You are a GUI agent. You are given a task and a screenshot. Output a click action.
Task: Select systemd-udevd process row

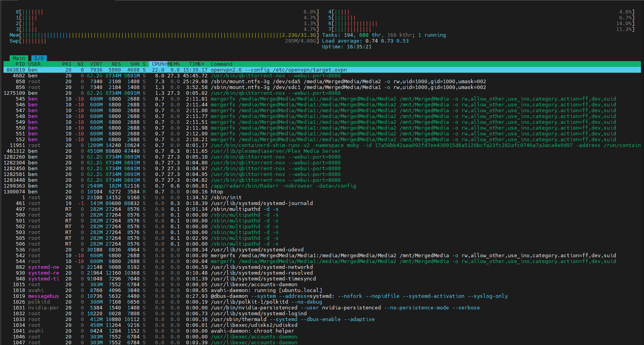(x=322, y=250)
